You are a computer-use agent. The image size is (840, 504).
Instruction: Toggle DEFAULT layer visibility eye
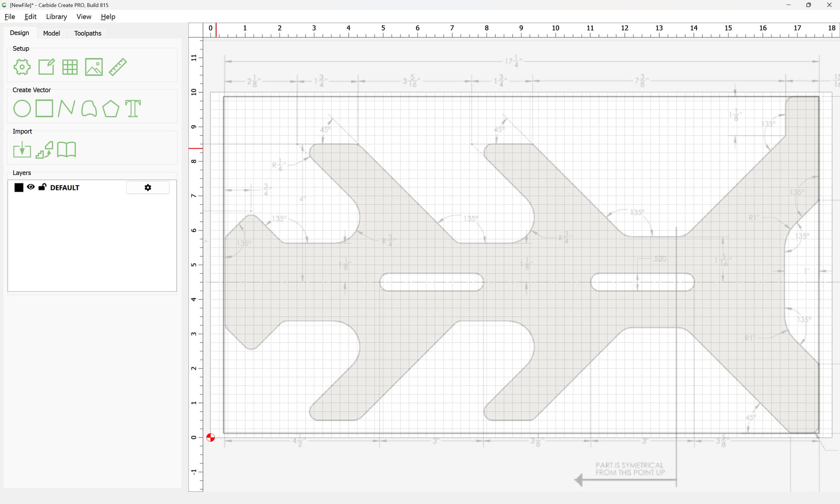click(31, 187)
